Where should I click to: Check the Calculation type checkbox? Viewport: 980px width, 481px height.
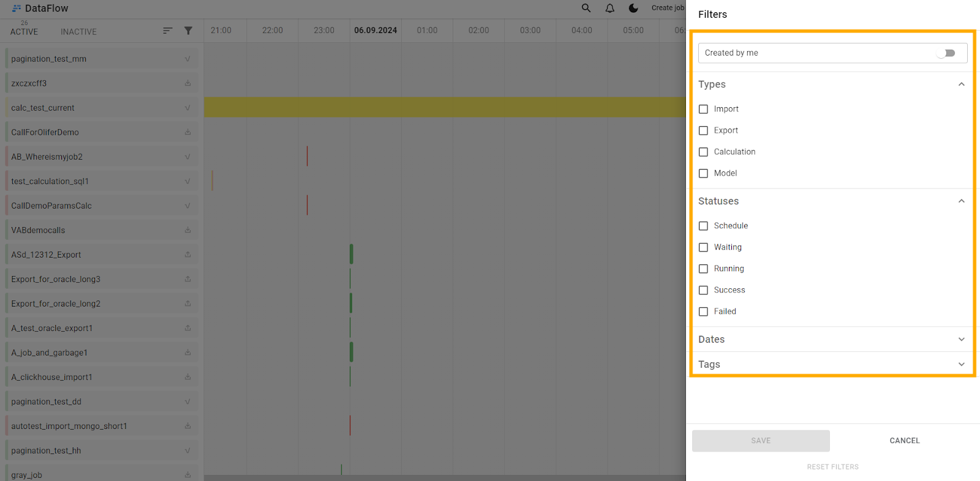pyautogui.click(x=703, y=152)
